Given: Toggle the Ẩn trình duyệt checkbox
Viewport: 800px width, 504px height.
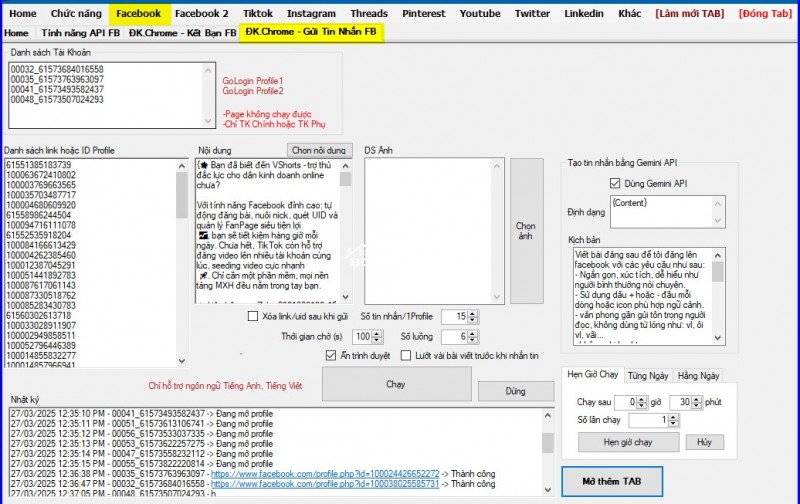Looking at the screenshot, I should tap(331, 356).
